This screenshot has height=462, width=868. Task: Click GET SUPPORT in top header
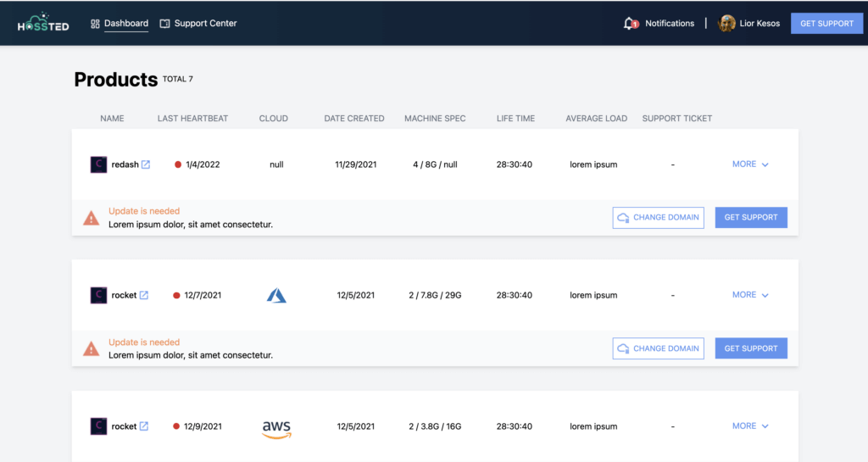click(826, 24)
